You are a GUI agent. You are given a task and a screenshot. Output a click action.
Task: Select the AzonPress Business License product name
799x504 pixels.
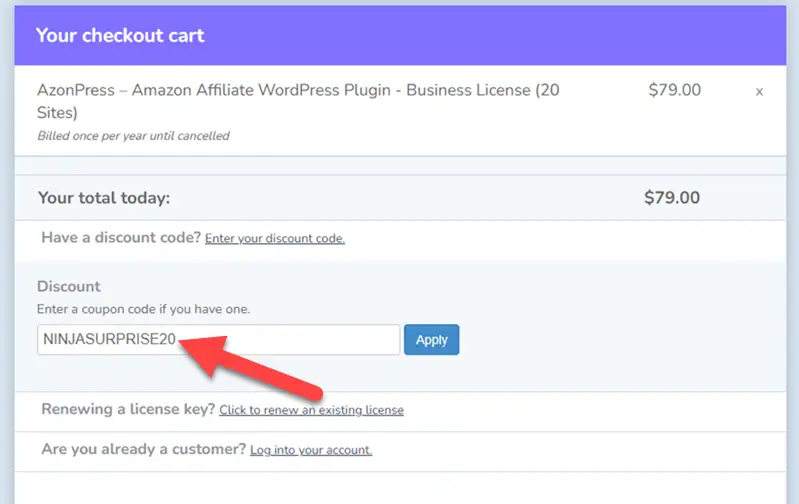click(x=298, y=101)
